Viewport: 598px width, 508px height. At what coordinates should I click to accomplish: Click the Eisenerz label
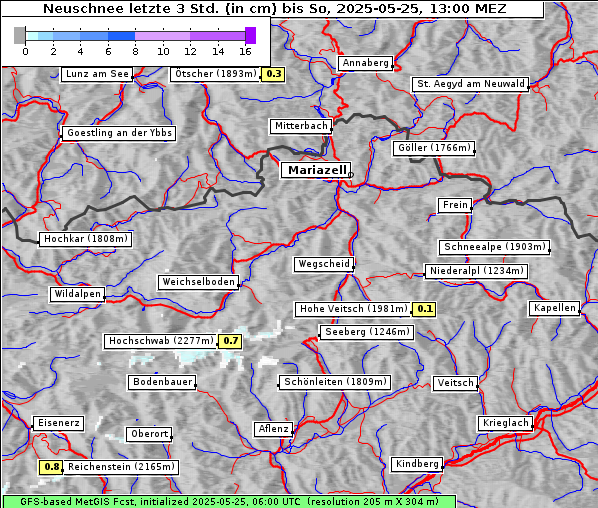58,423
